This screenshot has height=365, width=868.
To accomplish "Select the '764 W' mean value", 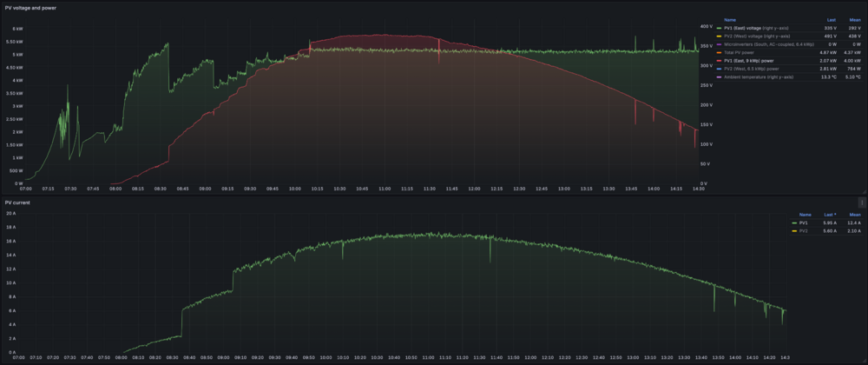I will 854,69.
